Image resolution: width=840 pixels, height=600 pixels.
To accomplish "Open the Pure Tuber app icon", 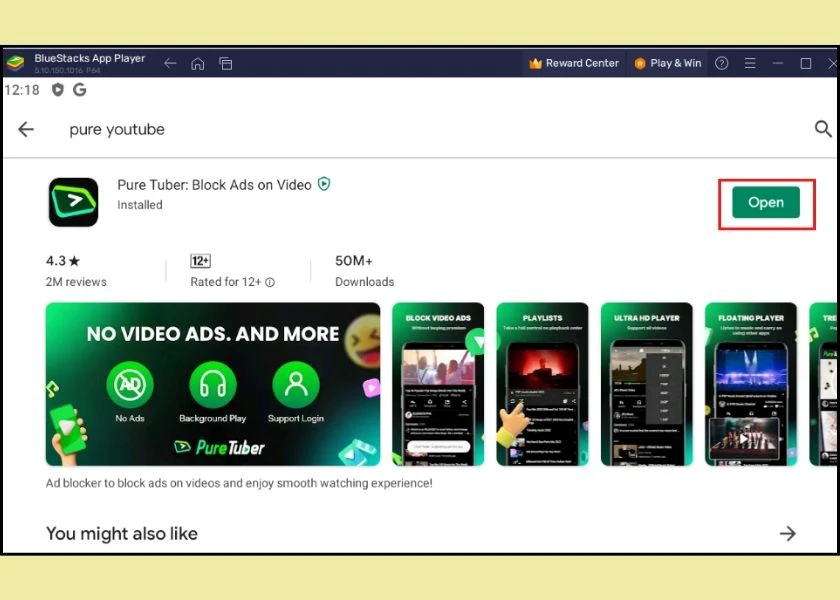I will [73, 202].
